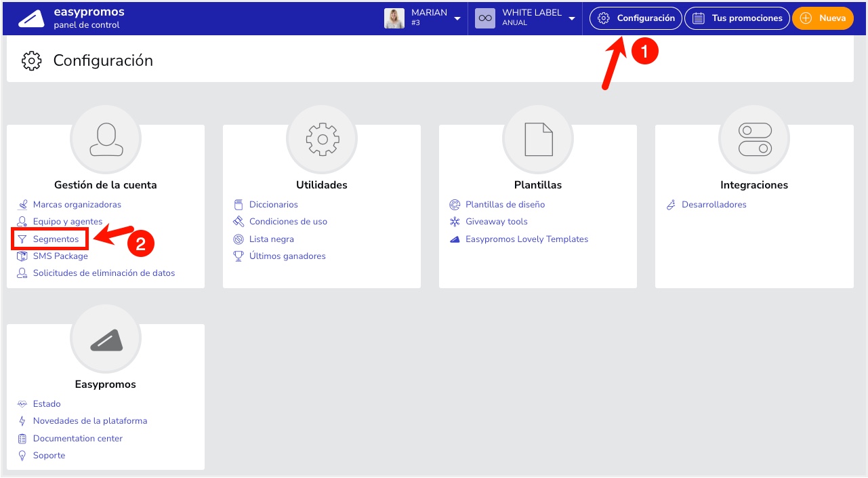Click the plug icon beside Desarrolladores
868x478 pixels.
(x=671, y=204)
